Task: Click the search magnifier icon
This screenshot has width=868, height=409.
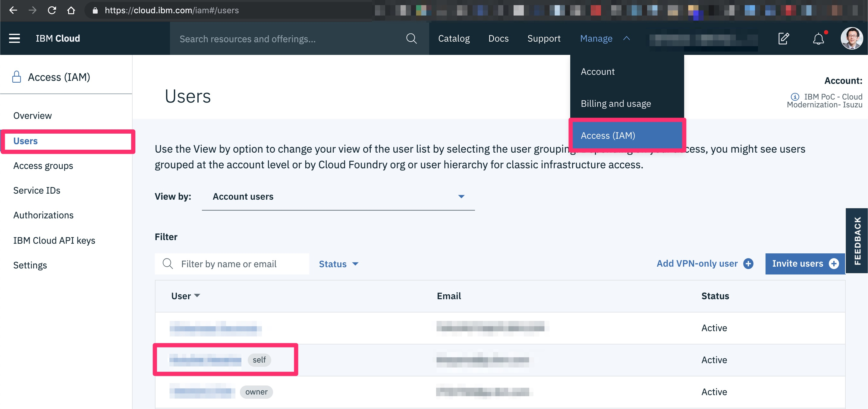Action: pyautogui.click(x=411, y=38)
